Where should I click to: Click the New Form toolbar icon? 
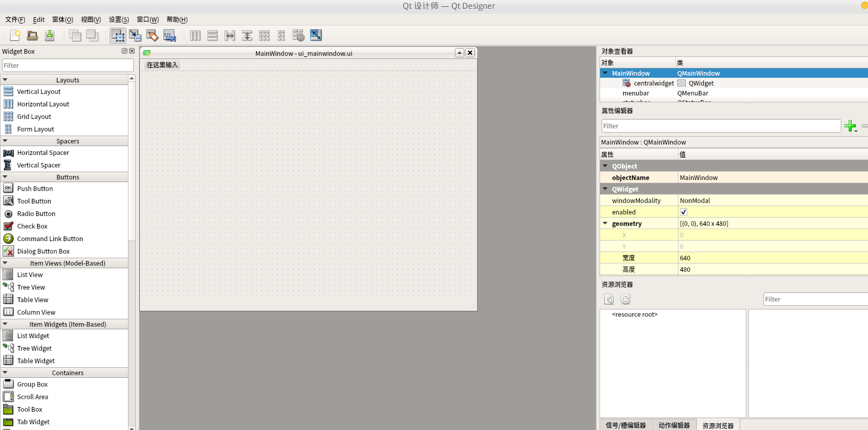[15, 35]
